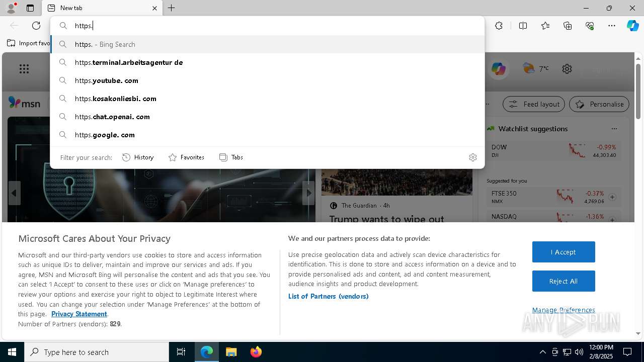Close the New tab tab
644x362 pixels.
coord(154,8)
